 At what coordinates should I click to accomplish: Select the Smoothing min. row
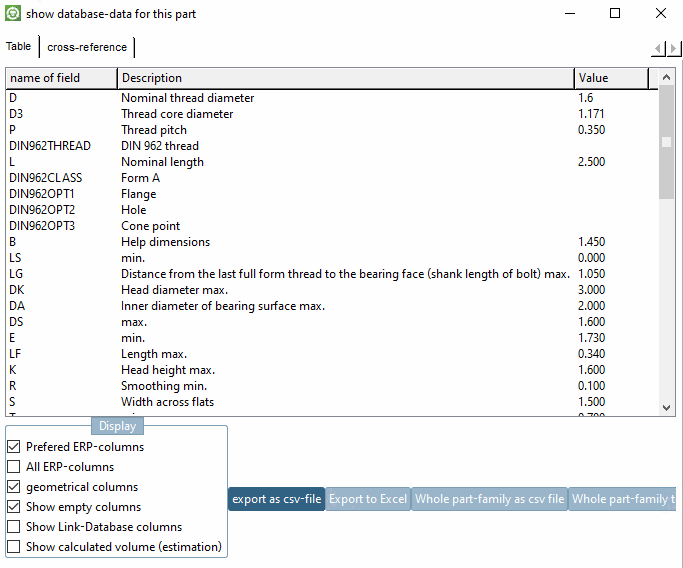(332, 386)
